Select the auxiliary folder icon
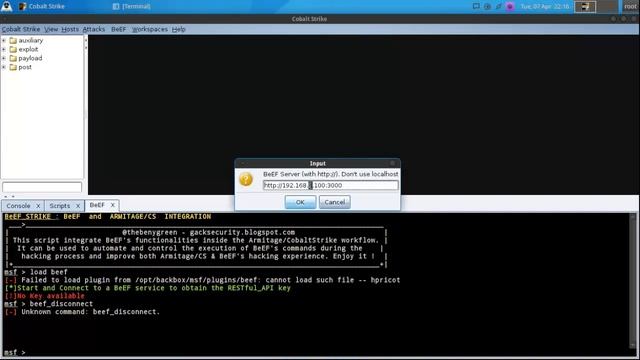Image resolution: width=640 pixels, height=360 pixels. pos(13,40)
